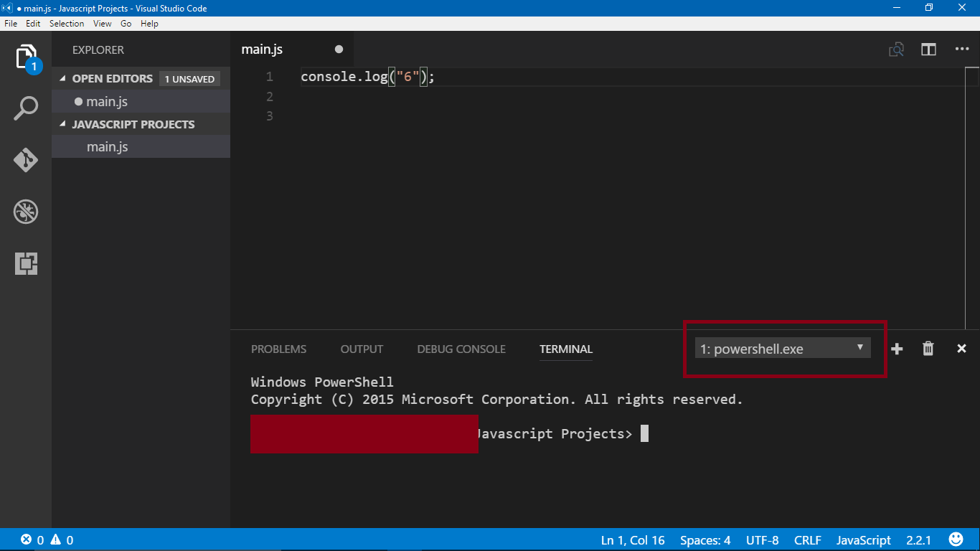Collapse the Javascript Projects folder section
The width and height of the screenshot is (980, 551).
coord(62,125)
